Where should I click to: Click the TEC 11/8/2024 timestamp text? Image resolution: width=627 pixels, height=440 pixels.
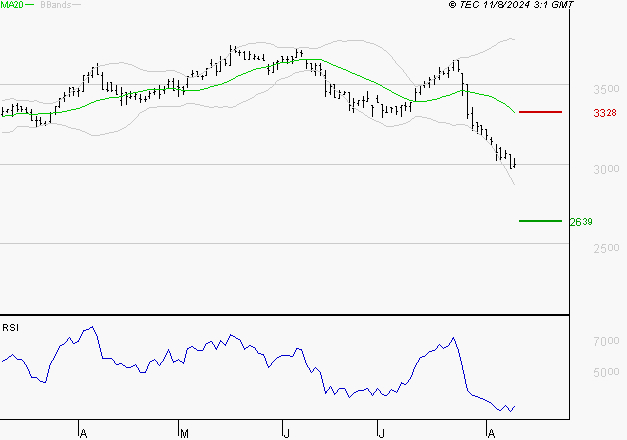(511, 5)
